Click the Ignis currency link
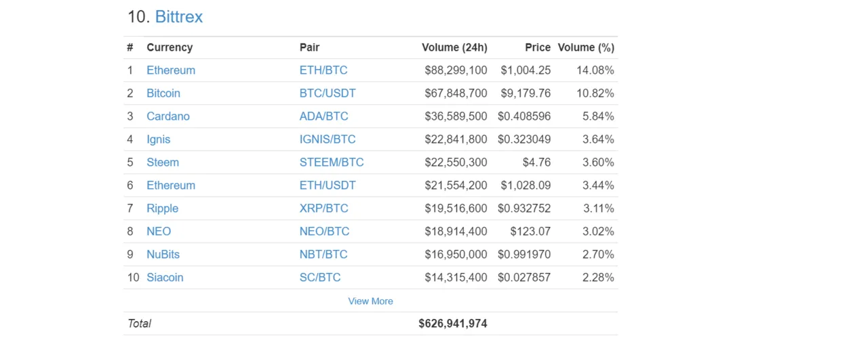868x342 pixels. (159, 140)
